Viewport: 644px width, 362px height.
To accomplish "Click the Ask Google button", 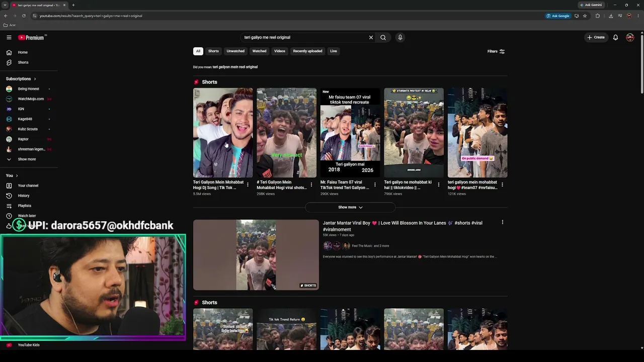I will pyautogui.click(x=558, y=16).
